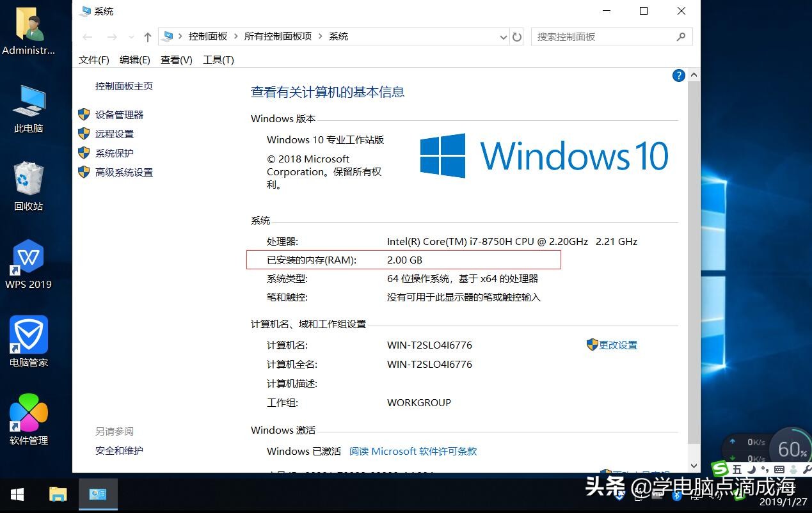Toggle Sogou quiet mode via moon icon
Screen dimensions: 812x513
click(x=751, y=469)
